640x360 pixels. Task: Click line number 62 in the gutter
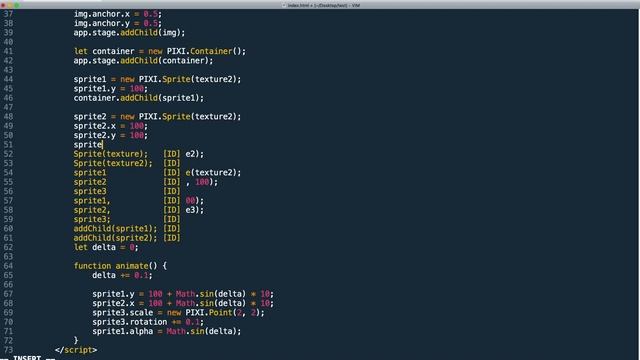click(x=8, y=247)
